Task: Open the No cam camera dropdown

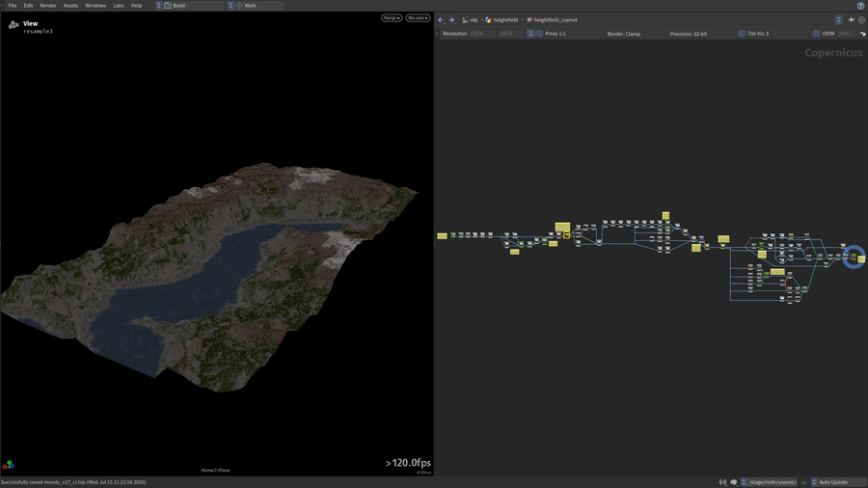Action: click(x=418, y=18)
